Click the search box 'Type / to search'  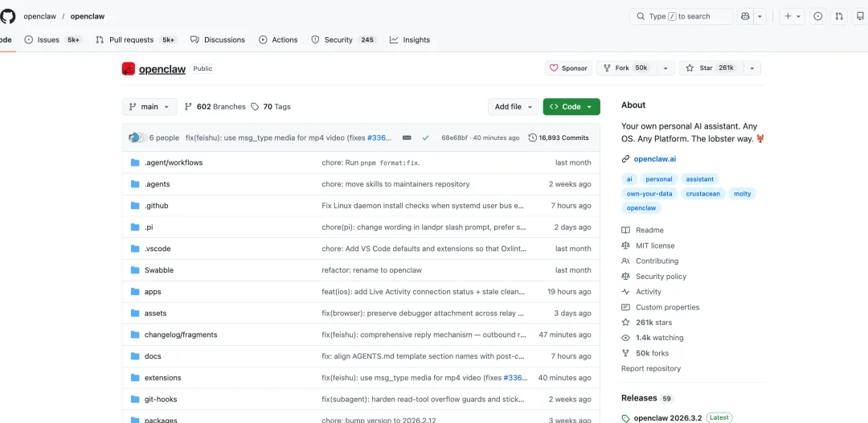point(682,17)
